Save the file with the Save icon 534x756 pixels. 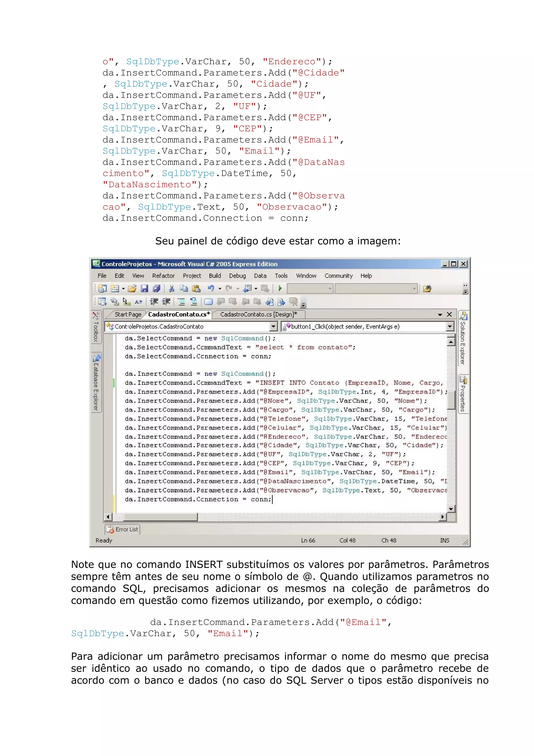(x=144, y=289)
